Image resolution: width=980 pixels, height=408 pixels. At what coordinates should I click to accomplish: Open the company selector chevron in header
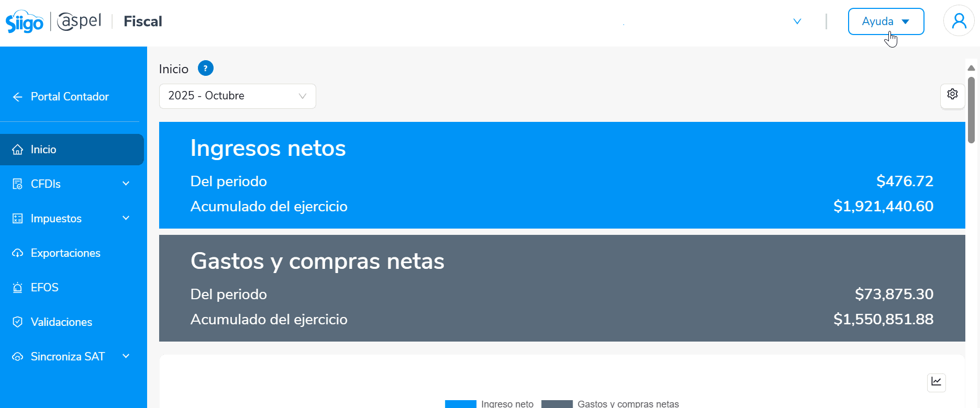797,21
